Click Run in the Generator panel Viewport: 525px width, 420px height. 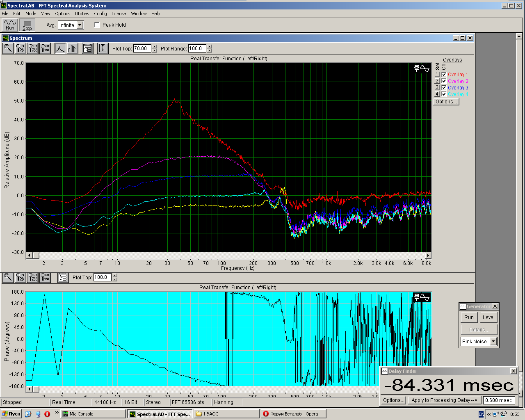click(x=469, y=317)
